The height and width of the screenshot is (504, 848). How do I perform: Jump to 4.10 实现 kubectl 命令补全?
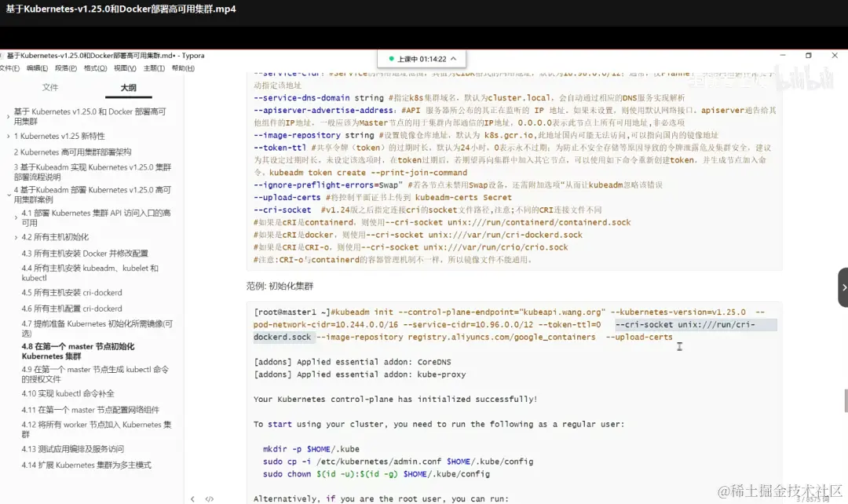click(68, 393)
